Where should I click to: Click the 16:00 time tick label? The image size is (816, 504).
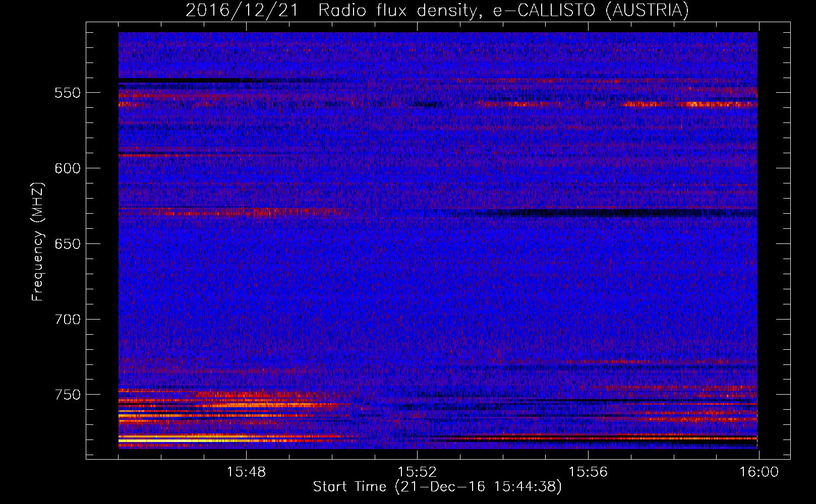click(759, 472)
